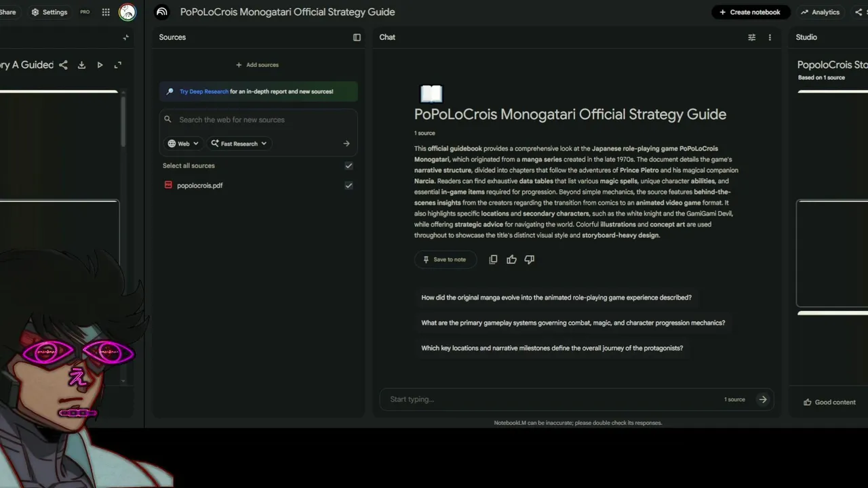Viewport: 868px width, 488px height.
Task: Click the NotebookLM logo icon
Action: coord(161,12)
